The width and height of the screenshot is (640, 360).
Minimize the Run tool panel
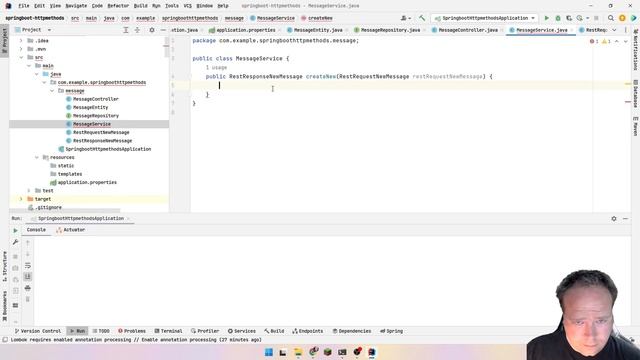tap(625, 219)
